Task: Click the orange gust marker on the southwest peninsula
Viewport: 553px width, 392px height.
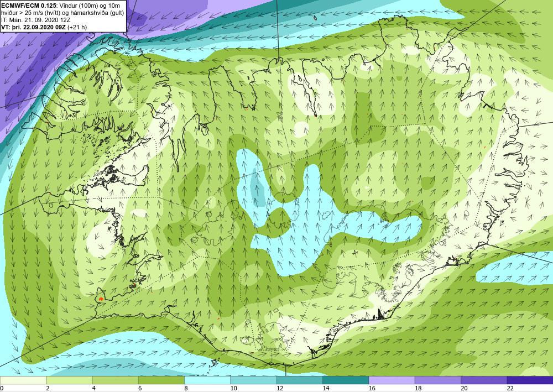Action: point(101,299)
